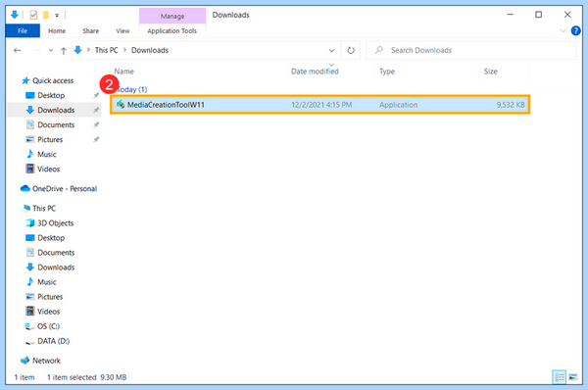Open Desktop under This PC
Screen dimensions: 588x390
pos(51,238)
